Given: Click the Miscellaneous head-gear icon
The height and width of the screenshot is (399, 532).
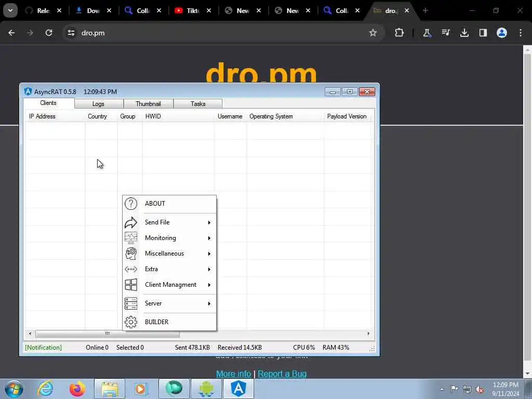Looking at the screenshot, I should pos(130,254).
